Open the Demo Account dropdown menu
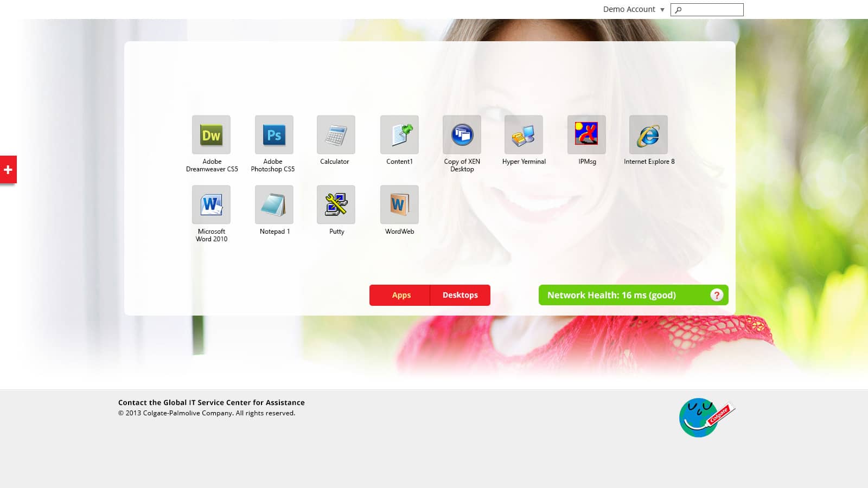This screenshot has width=868, height=488. pyautogui.click(x=634, y=9)
